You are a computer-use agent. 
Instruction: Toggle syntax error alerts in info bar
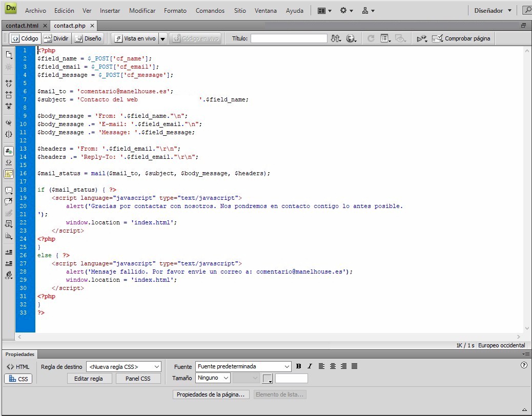click(x=9, y=174)
